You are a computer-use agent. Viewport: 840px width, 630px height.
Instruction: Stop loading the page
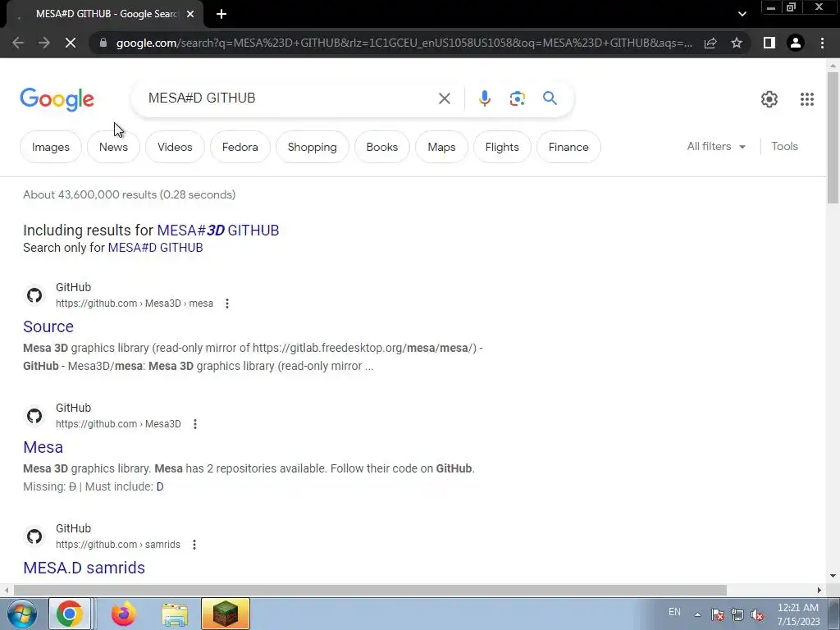[x=71, y=43]
